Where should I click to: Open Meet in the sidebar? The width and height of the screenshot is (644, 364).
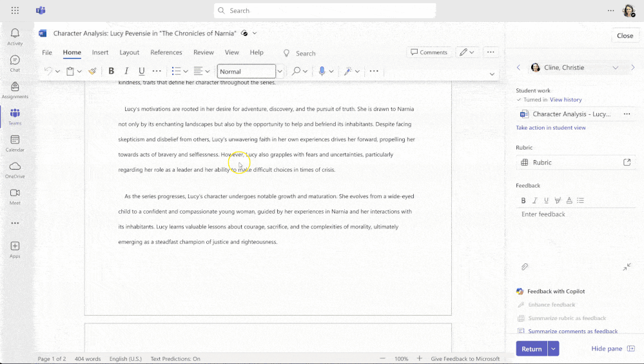tap(15, 196)
